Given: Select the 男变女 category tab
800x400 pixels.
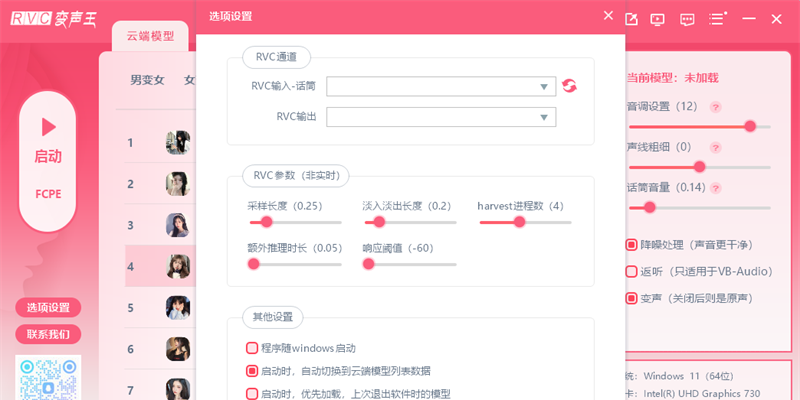Looking at the screenshot, I should pyautogui.click(x=147, y=80).
